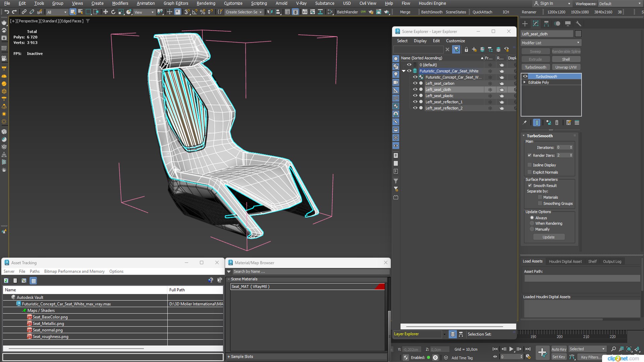This screenshot has width=644, height=362.
Task: Toggle the selection filter funnel in Scene Explorer
Action: click(x=456, y=50)
